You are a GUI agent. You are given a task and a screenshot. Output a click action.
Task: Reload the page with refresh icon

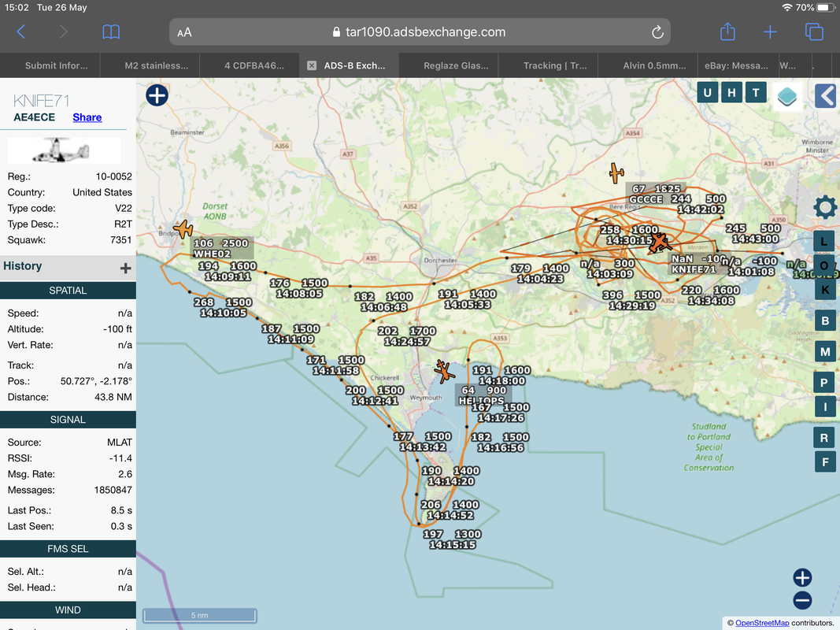(657, 32)
